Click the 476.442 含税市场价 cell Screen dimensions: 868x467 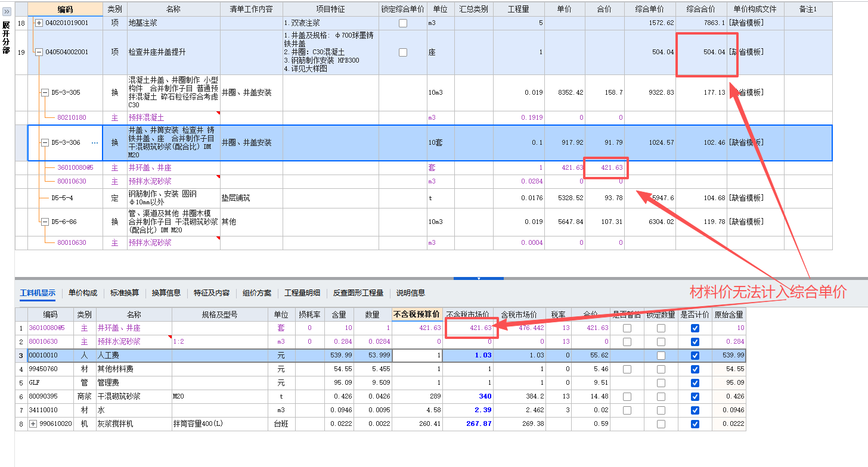pyautogui.click(x=518, y=328)
